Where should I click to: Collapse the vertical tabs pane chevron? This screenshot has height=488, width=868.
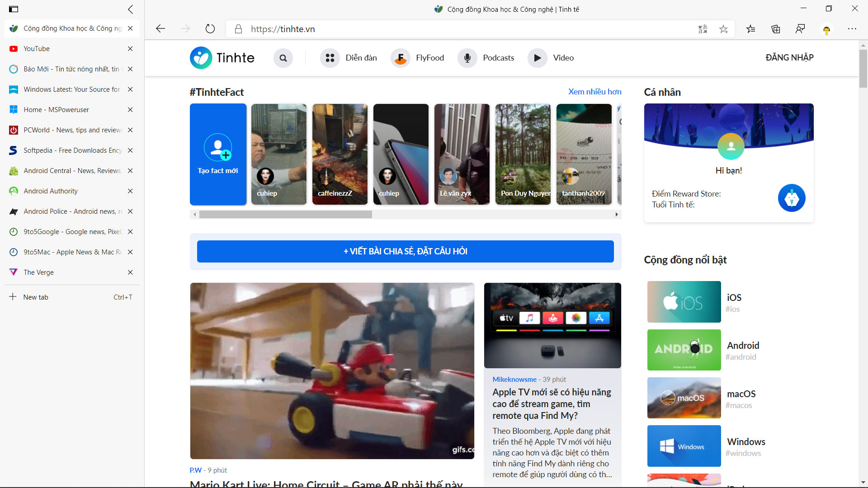pyautogui.click(x=130, y=9)
